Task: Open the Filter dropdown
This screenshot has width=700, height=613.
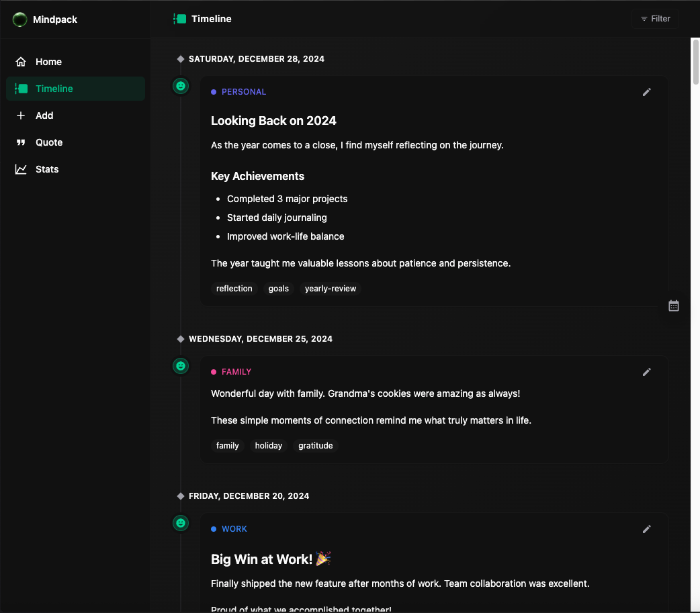Action: [655, 18]
